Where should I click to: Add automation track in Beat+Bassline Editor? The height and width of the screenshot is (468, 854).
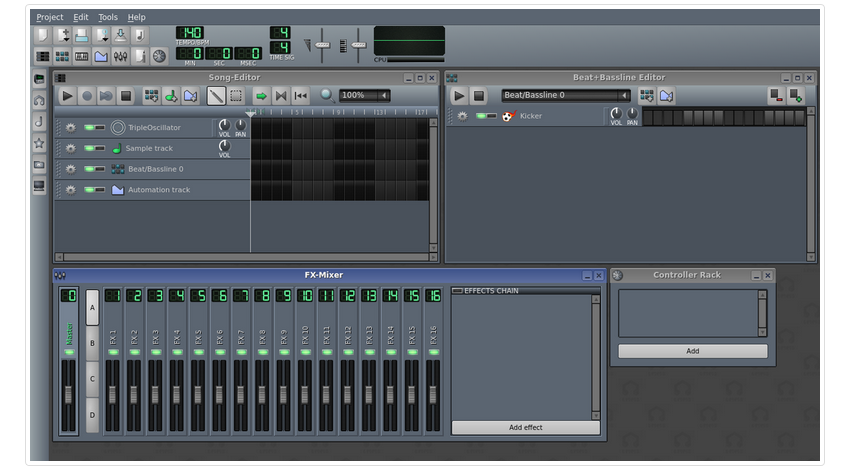[666, 96]
